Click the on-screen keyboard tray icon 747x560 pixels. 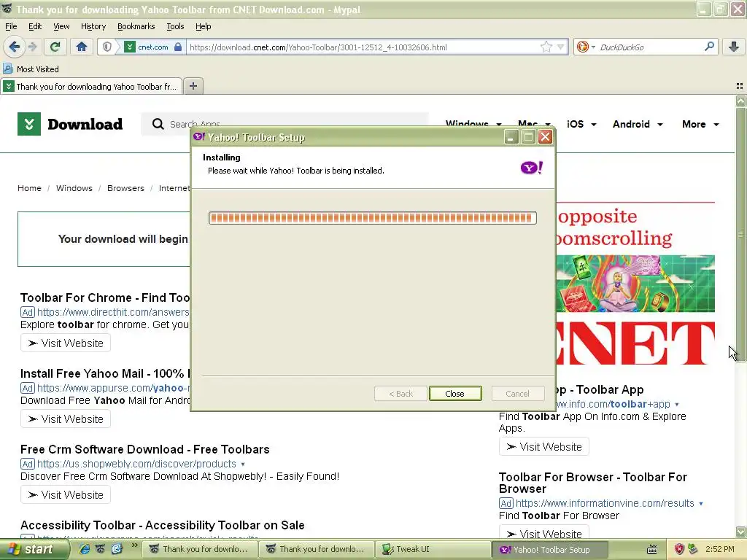coord(651,550)
